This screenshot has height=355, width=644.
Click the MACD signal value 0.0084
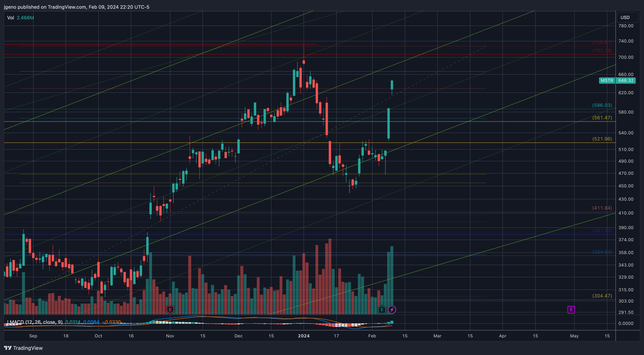(91, 322)
